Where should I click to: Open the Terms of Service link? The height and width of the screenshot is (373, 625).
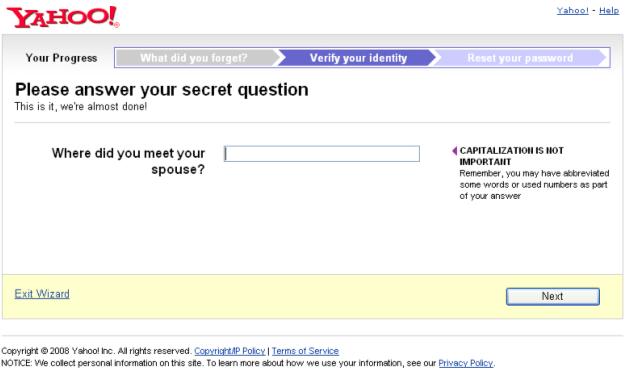(x=305, y=351)
